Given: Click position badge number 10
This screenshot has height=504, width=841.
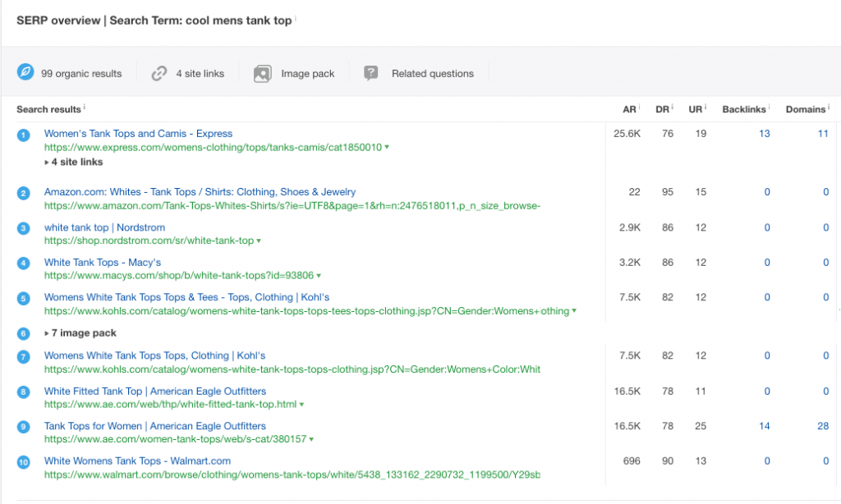Looking at the screenshot, I should click(23, 462).
